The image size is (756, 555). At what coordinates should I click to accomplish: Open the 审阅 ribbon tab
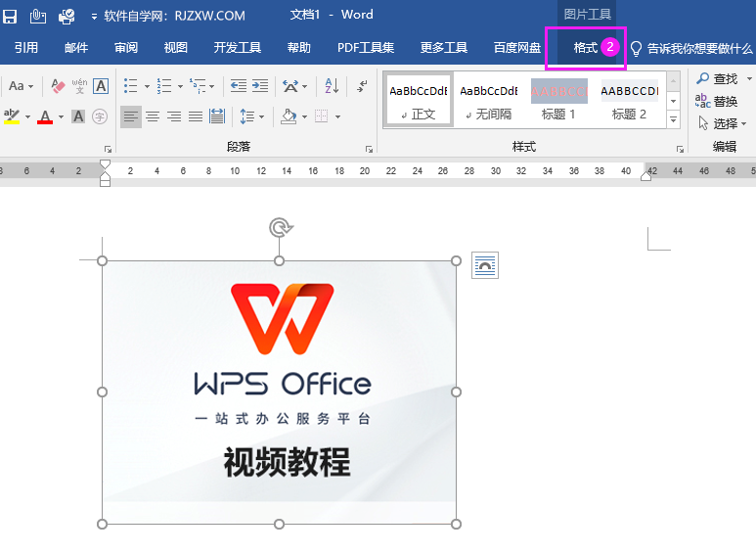[x=126, y=48]
